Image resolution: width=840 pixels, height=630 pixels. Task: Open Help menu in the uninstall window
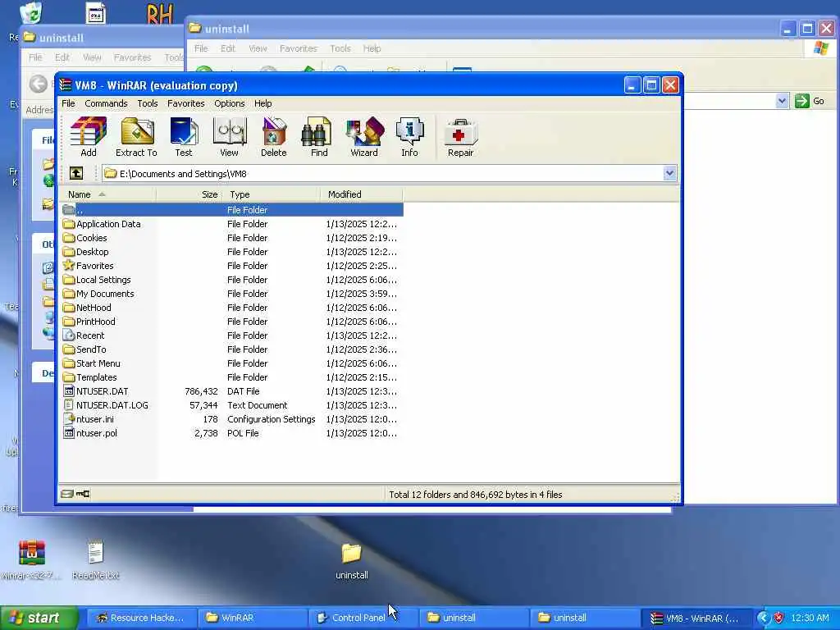(372, 48)
